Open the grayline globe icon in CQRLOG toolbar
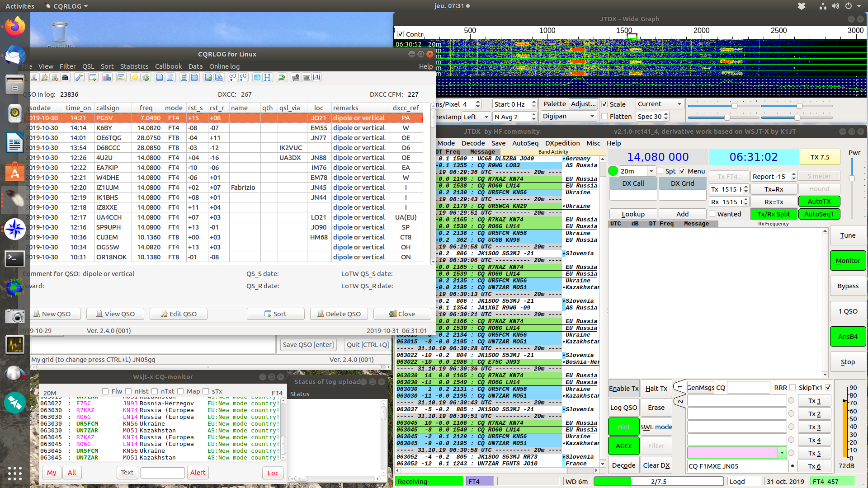The width and height of the screenshot is (868, 488). tap(258, 77)
